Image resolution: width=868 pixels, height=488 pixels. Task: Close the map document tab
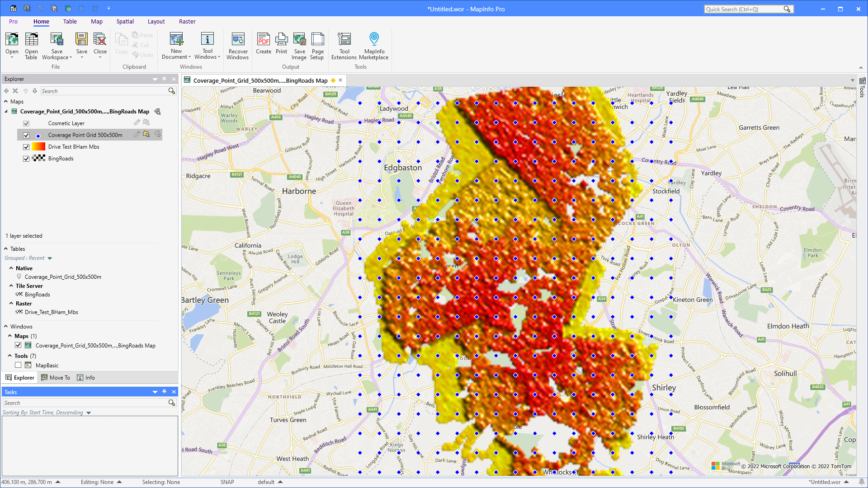(340, 80)
